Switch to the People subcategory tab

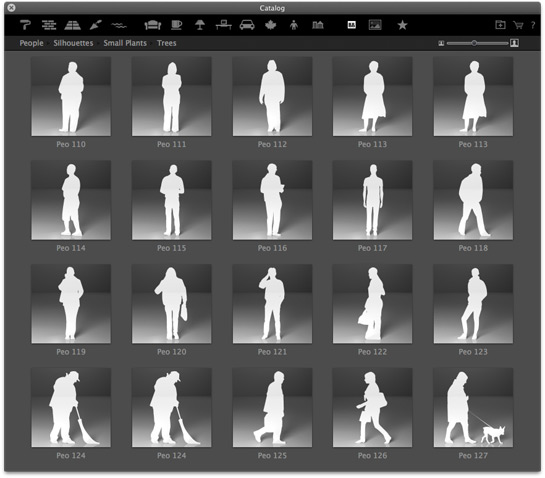[32, 43]
